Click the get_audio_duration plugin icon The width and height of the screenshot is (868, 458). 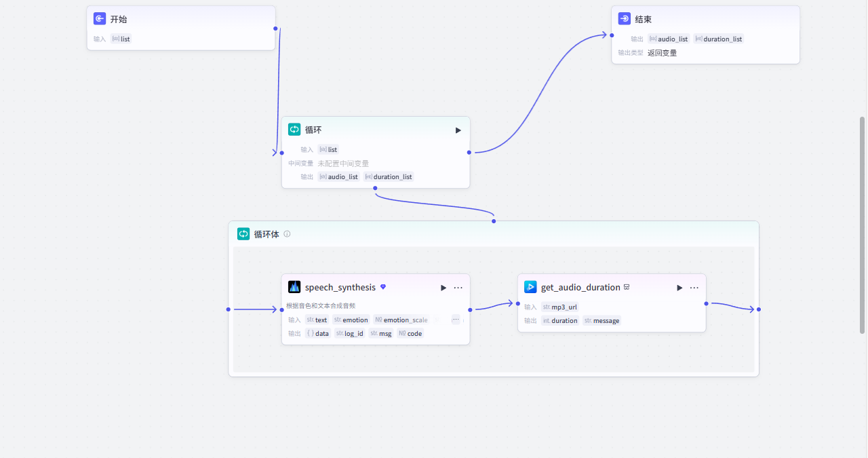530,287
